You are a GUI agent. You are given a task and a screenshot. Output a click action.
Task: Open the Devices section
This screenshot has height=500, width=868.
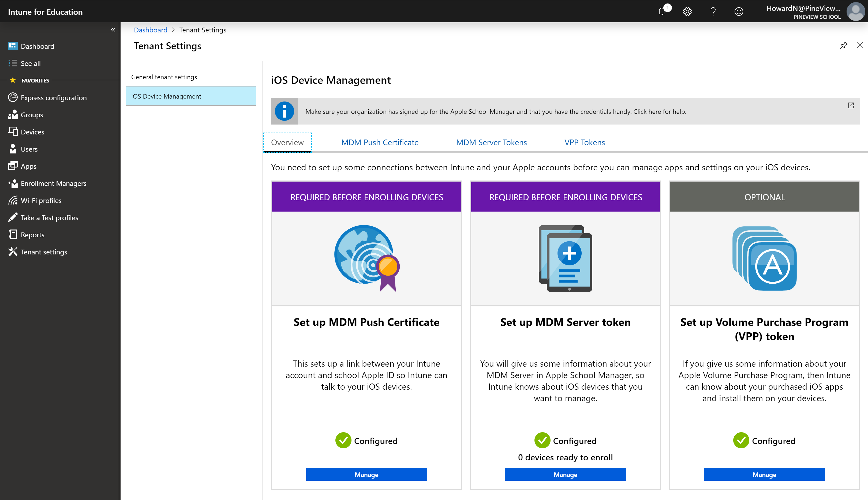point(32,131)
